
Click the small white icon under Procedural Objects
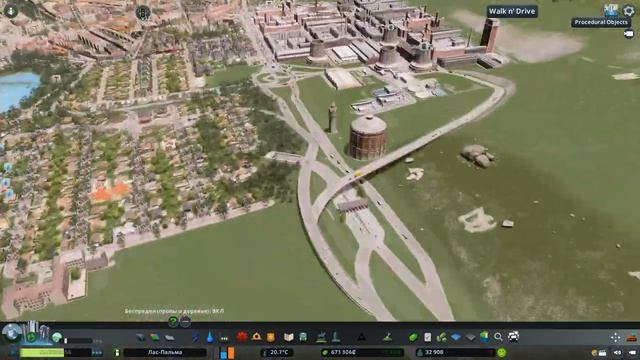(629, 34)
